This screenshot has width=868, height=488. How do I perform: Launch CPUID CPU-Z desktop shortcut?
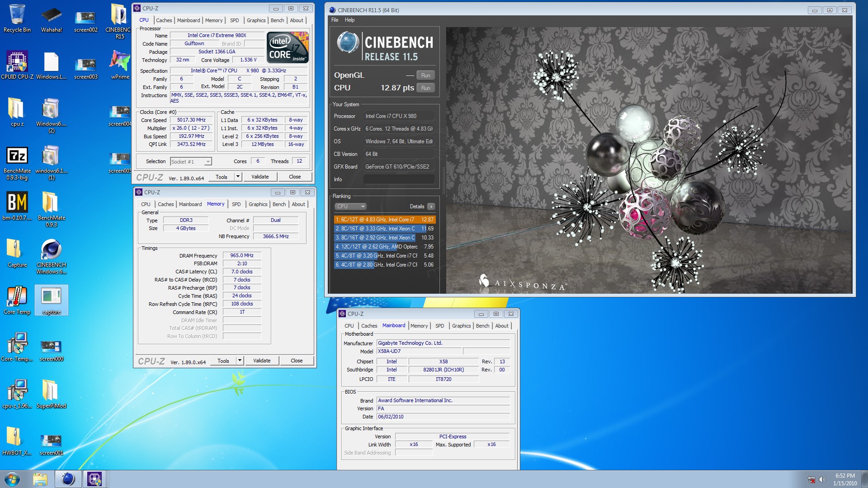(17, 66)
